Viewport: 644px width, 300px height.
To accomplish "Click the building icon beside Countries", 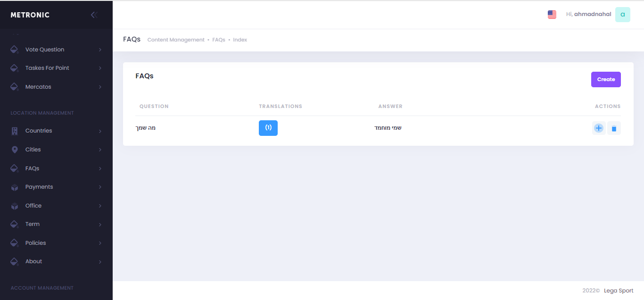I will coord(15,131).
